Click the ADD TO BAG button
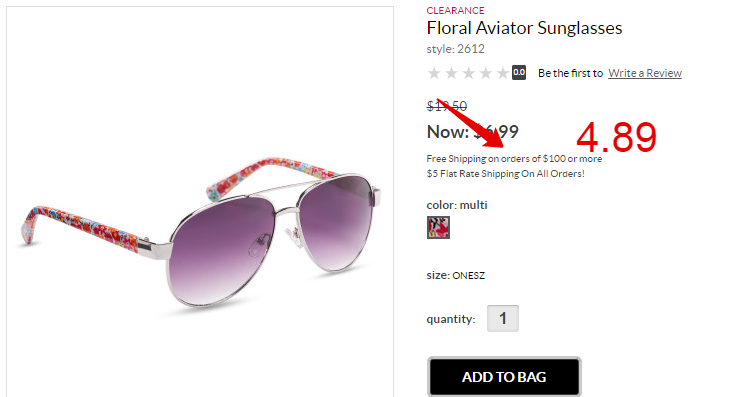 (504, 377)
